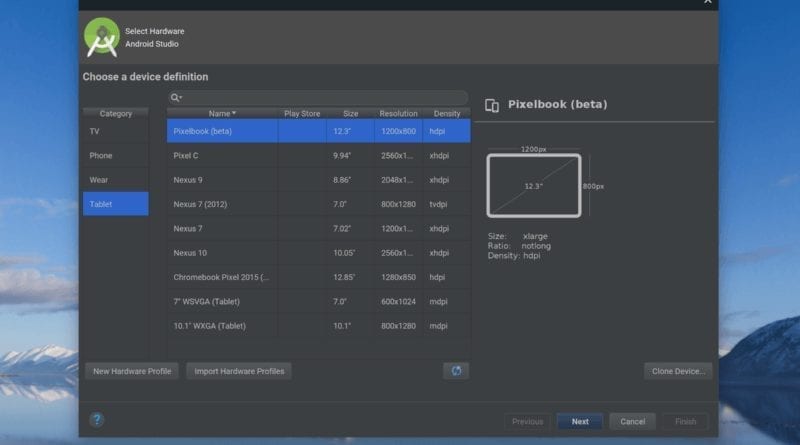800x445 pixels.
Task: Click the Next button
Action: (x=580, y=422)
